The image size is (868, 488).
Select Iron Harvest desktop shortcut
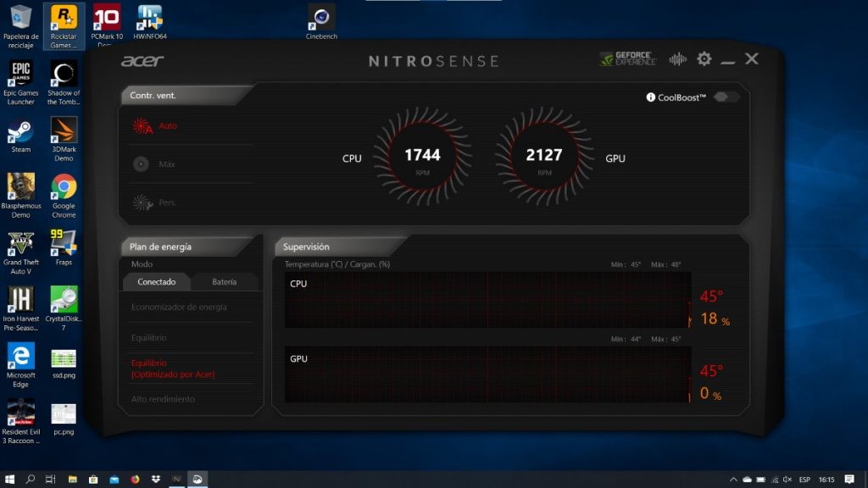[x=21, y=308]
